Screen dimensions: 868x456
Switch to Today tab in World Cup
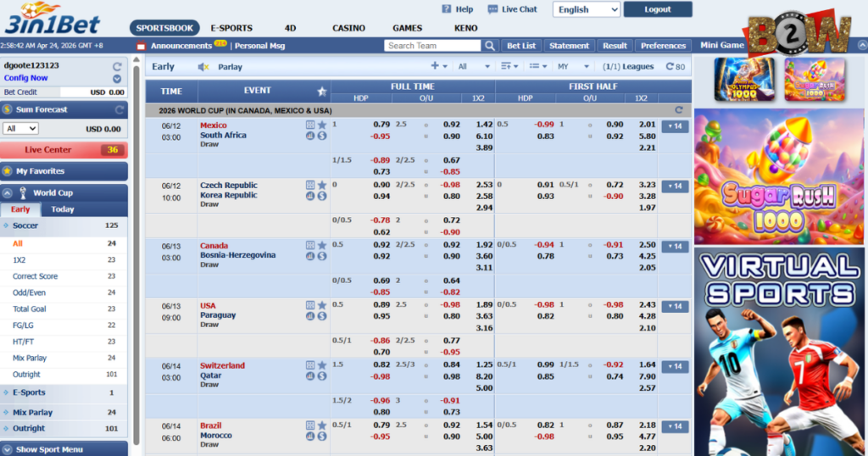click(63, 209)
